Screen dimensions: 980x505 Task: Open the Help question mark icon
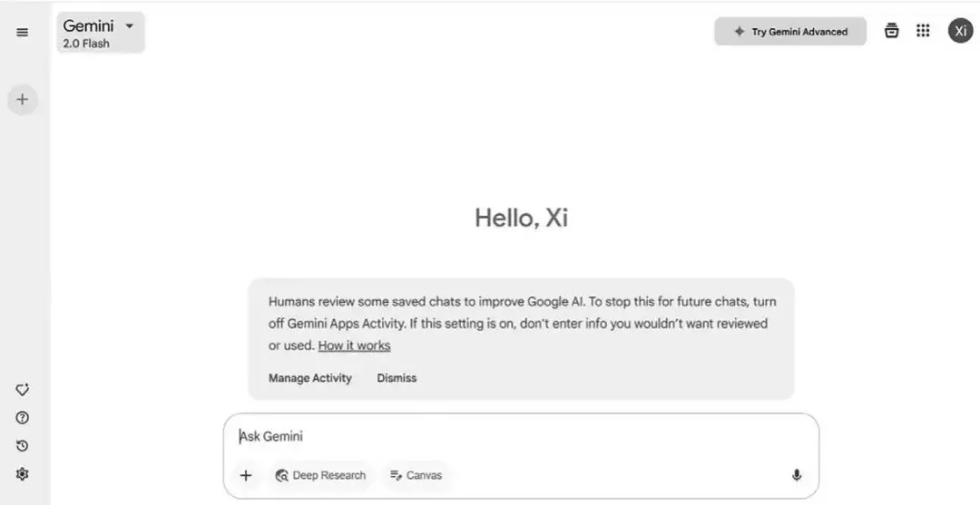coord(23,418)
